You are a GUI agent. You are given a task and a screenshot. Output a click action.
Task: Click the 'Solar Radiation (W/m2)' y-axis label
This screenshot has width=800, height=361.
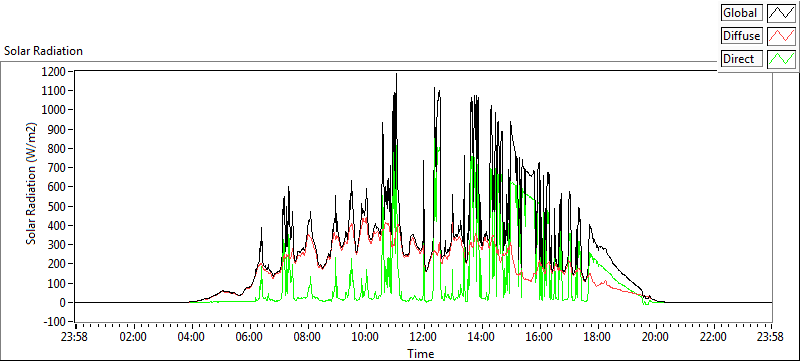tap(31, 184)
